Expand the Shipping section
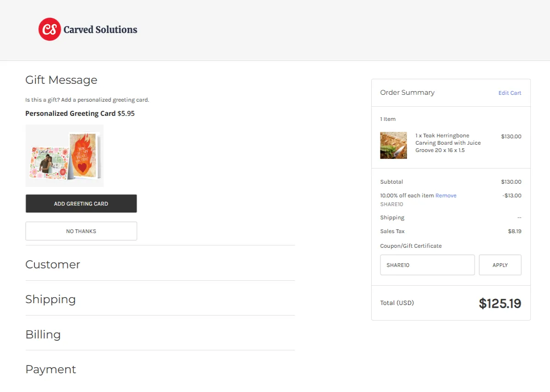550x392 pixels. point(50,299)
